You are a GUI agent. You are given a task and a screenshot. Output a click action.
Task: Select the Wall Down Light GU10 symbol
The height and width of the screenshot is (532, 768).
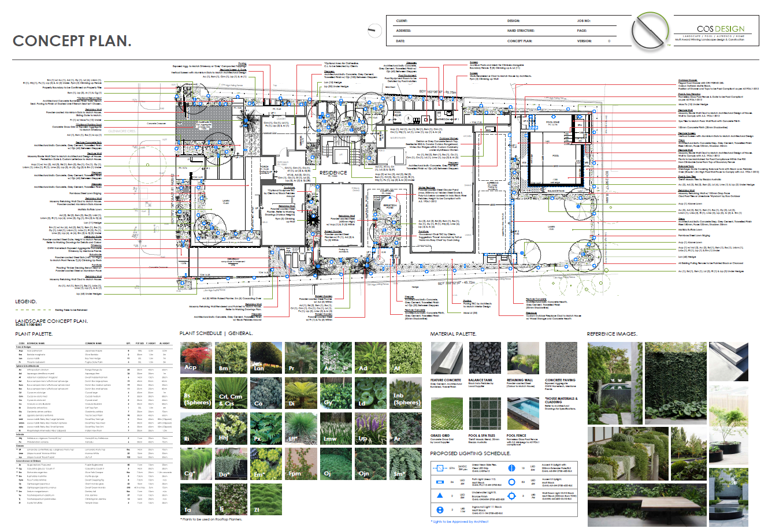tap(512, 496)
